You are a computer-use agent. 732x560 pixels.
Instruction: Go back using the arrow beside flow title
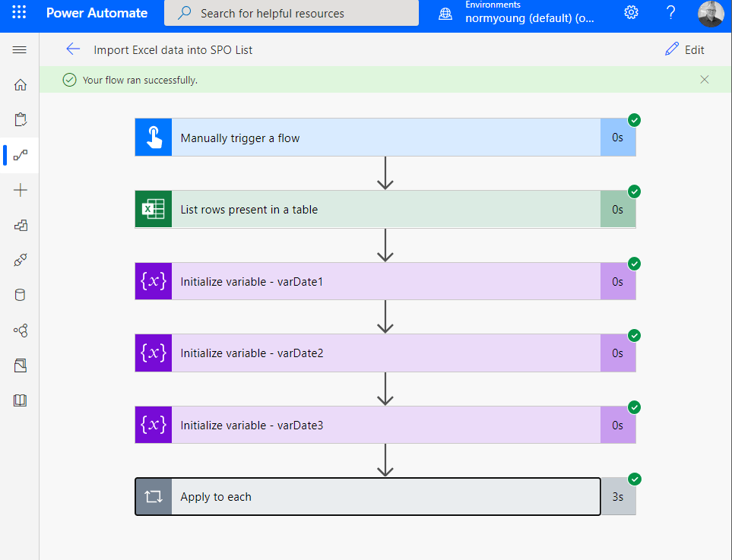[72, 49]
